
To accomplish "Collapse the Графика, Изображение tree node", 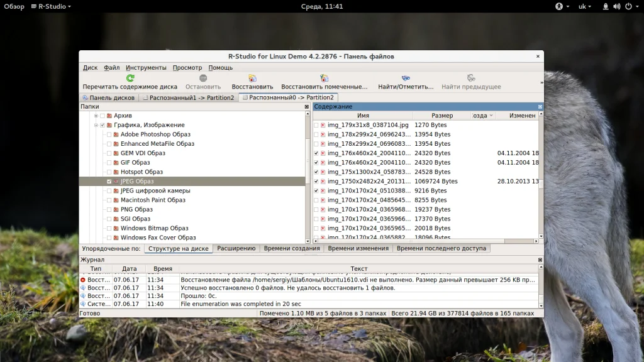I will 96,125.
